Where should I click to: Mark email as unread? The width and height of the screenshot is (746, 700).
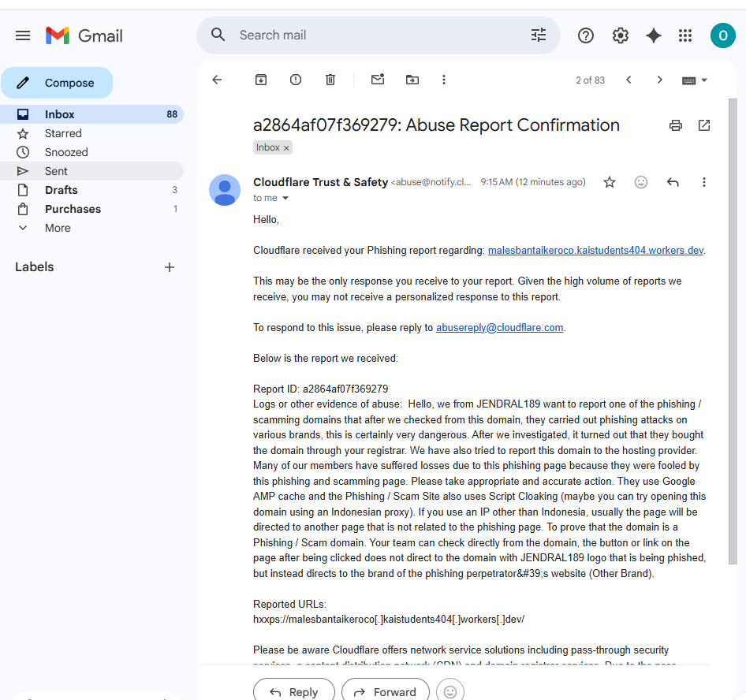378,80
